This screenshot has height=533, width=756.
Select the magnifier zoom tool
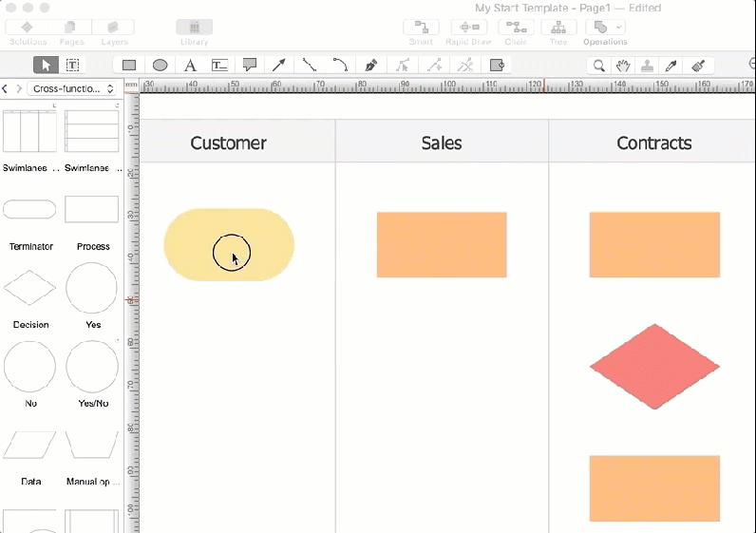tap(599, 66)
